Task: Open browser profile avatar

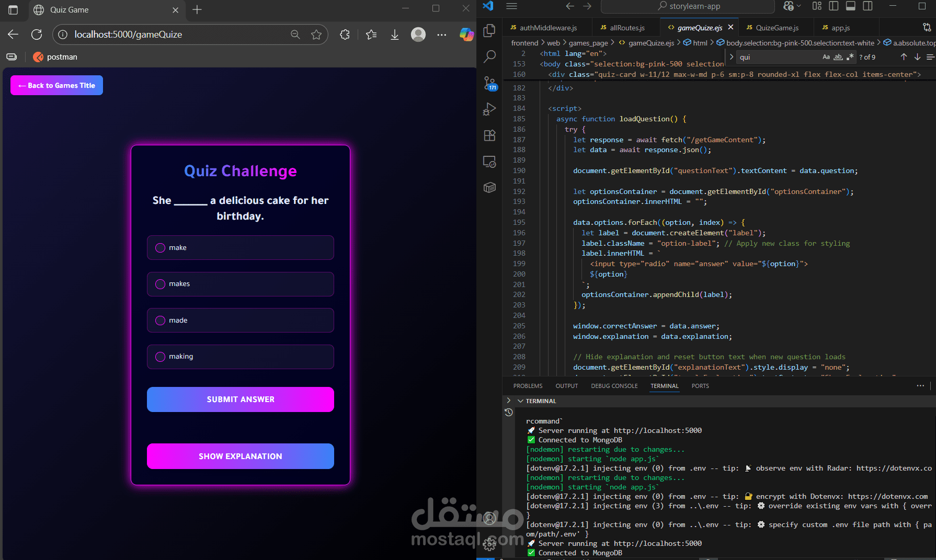Action: [418, 35]
